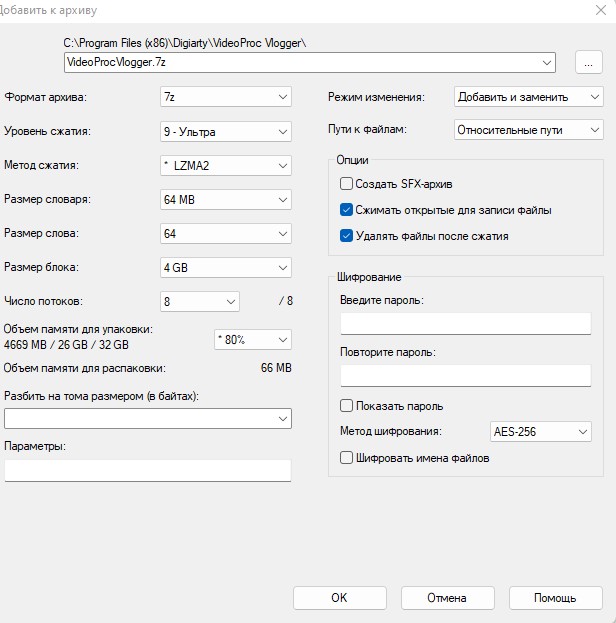This screenshot has width=616, height=623.
Task: Click the OK button
Action: pos(339,598)
